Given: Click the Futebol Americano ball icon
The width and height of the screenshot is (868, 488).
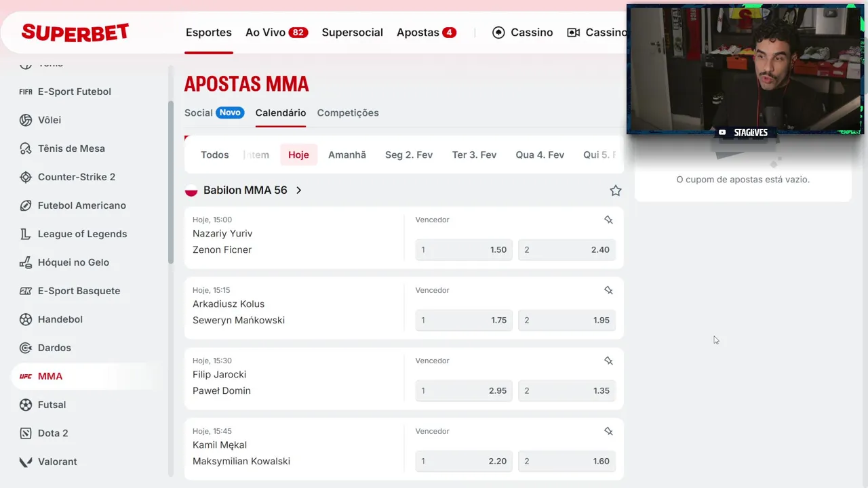Looking at the screenshot, I should click(26, 205).
